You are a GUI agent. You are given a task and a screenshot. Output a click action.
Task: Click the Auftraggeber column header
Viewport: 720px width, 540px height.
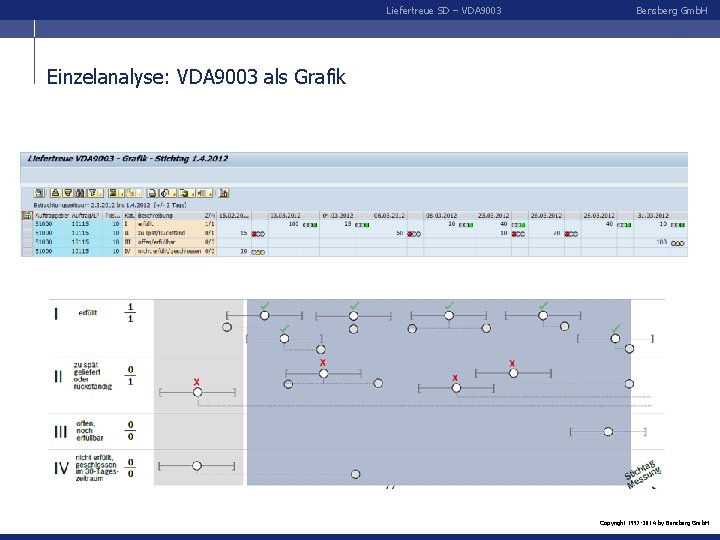coord(52,215)
